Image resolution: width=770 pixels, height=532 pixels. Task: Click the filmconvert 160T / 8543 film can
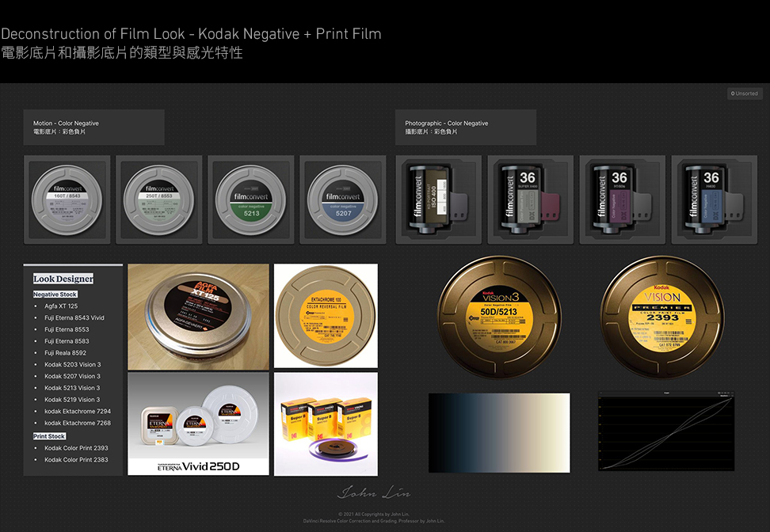(67, 199)
